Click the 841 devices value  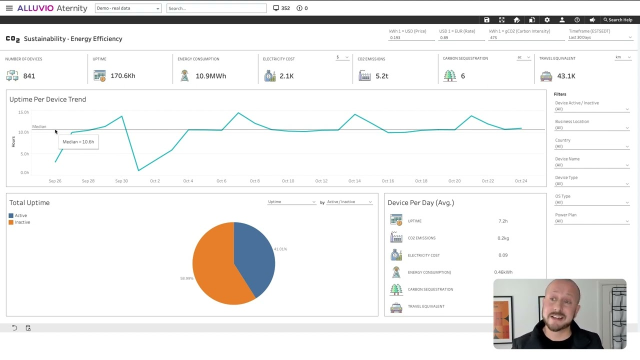pos(29,76)
